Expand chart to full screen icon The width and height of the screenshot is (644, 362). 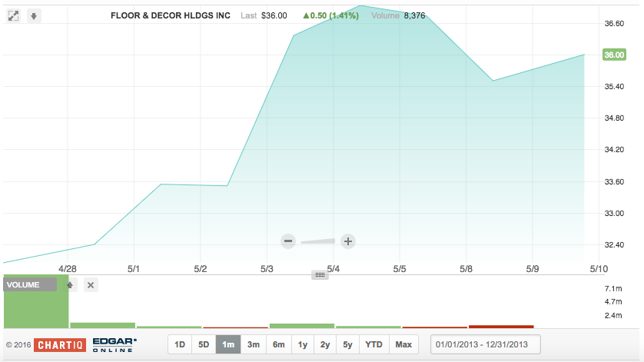[x=13, y=16]
